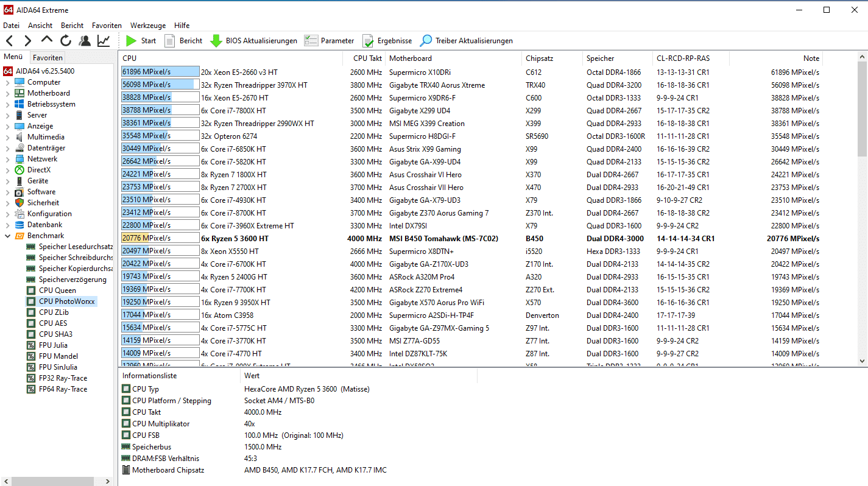Click the user profile icon in toolbar
This screenshot has width=868, height=486.
85,41
